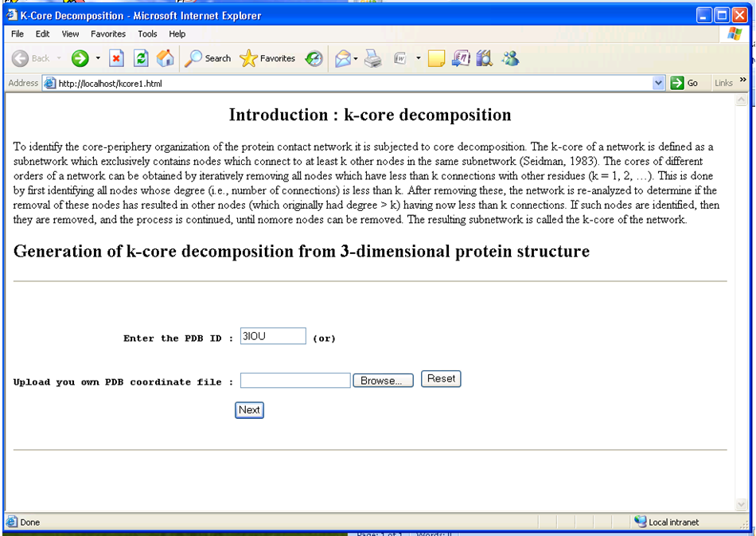Image resolution: width=756 pixels, height=536 pixels.
Task: Click the scrollbar up arrow
Action: tap(741, 100)
